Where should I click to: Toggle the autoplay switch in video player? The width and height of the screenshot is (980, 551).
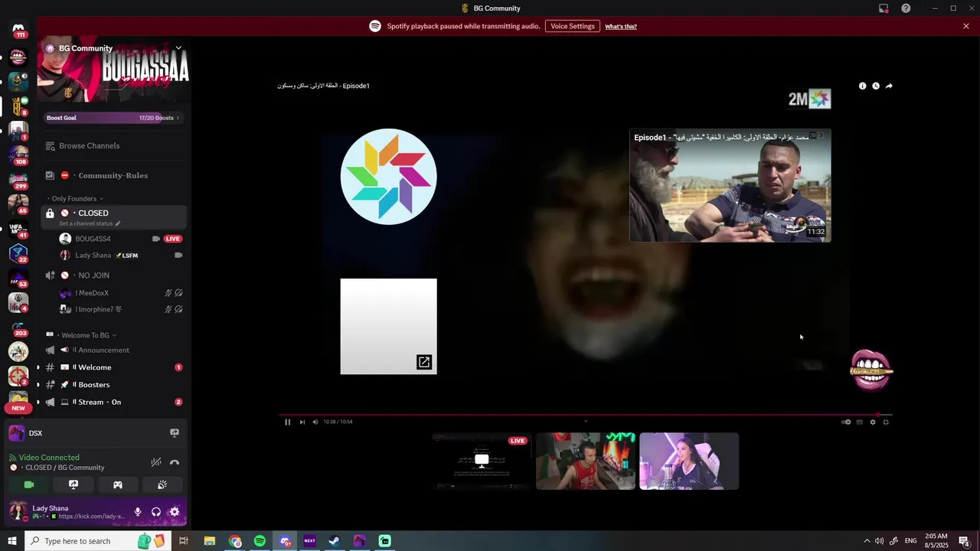point(846,422)
